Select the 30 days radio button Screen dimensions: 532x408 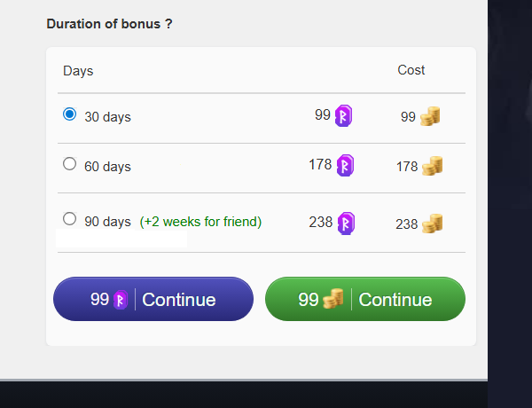[69, 114]
